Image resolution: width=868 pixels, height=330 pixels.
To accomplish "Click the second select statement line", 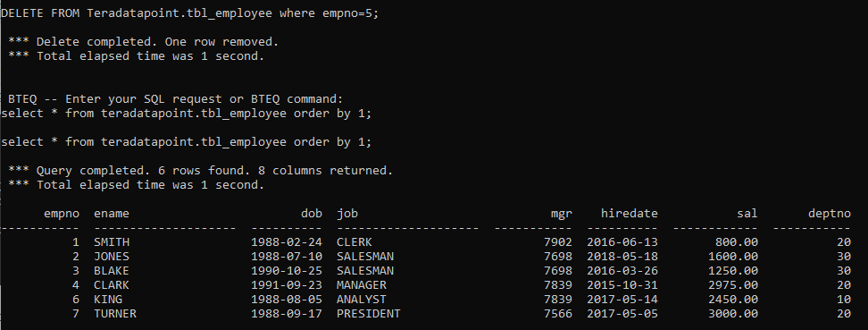I will click(x=187, y=142).
